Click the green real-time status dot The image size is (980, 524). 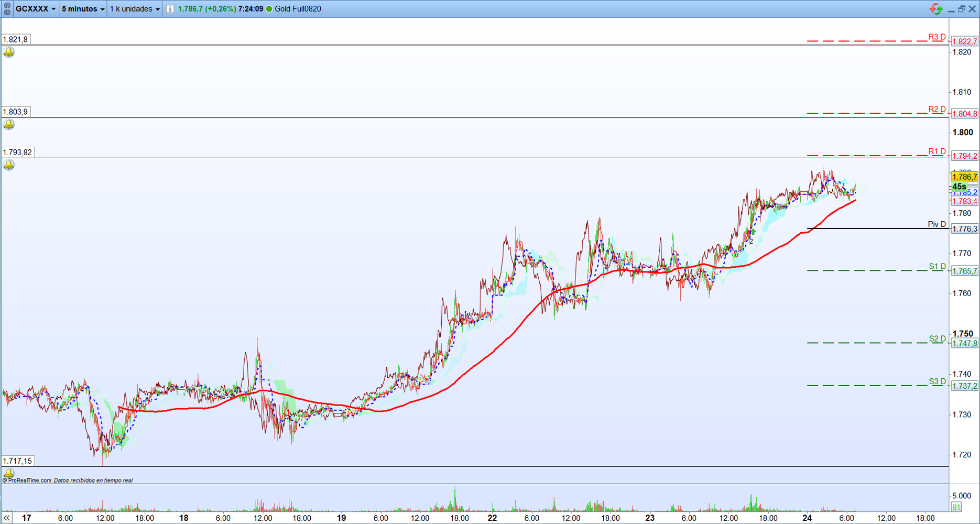coord(269,9)
